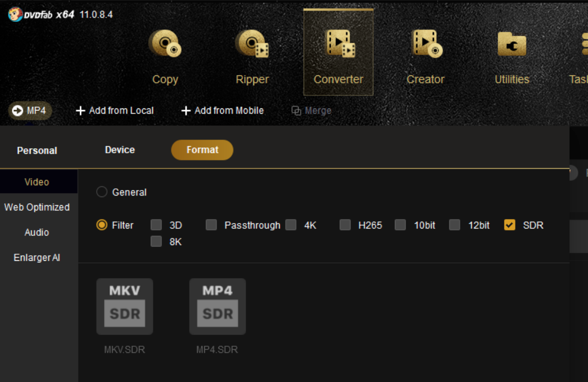588x382 pixels.
Task: Enable the 3D filter checkbox
Action: (x=156, y=225)
